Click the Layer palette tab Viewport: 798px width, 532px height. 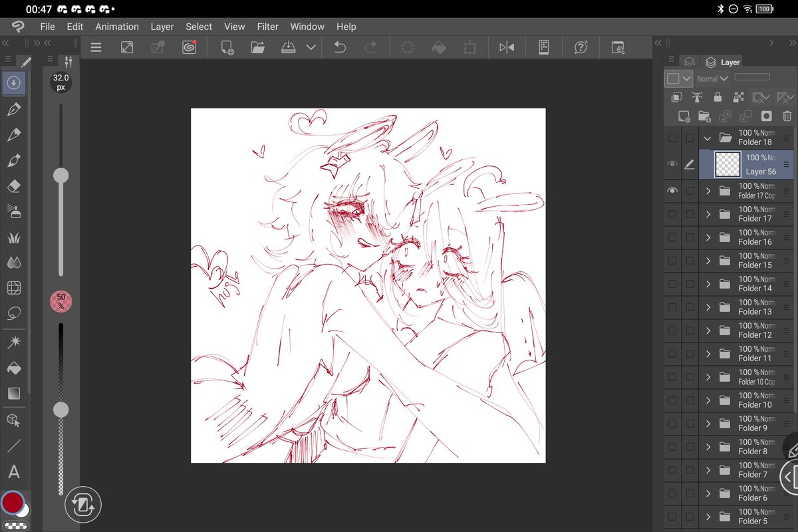(x=724, y=62)
